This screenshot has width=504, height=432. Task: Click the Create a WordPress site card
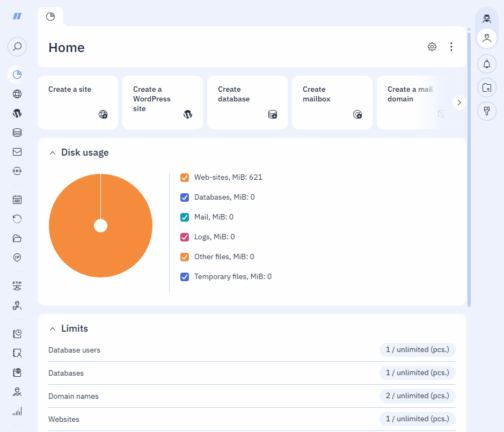tap(162, 102)
